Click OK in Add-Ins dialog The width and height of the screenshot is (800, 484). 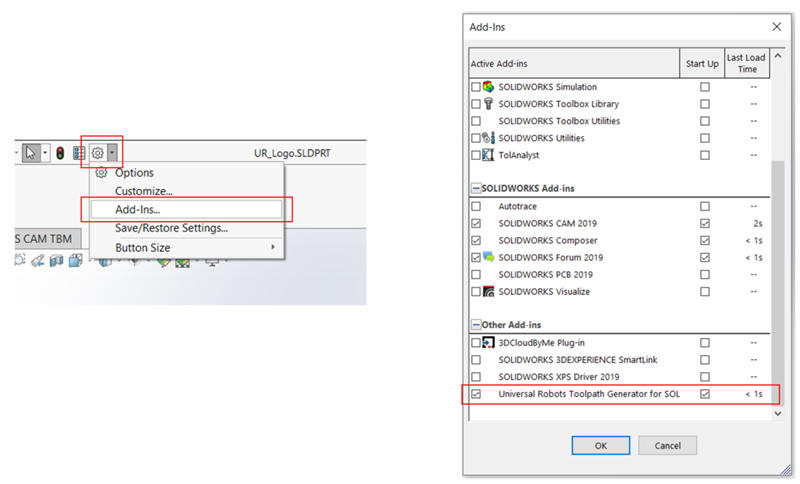[x=601, y=445]
